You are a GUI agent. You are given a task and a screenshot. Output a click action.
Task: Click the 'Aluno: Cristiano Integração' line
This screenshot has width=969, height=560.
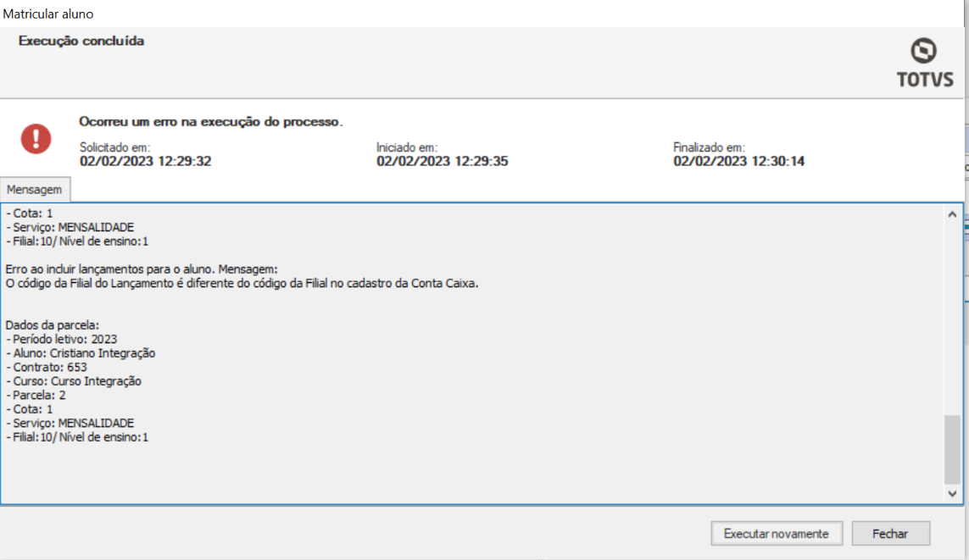[81, 353]
